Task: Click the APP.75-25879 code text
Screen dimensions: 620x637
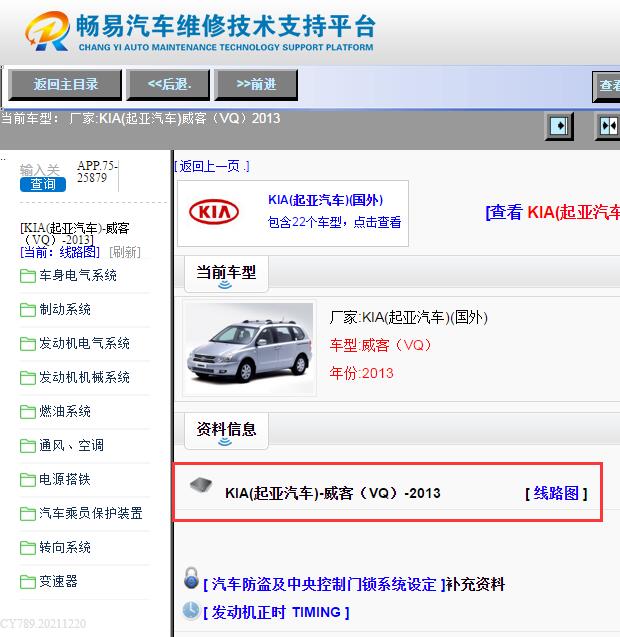Action: (97, 171)
